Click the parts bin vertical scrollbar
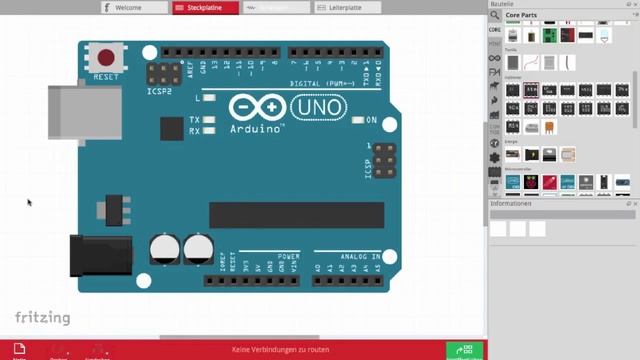 (635, 100)
